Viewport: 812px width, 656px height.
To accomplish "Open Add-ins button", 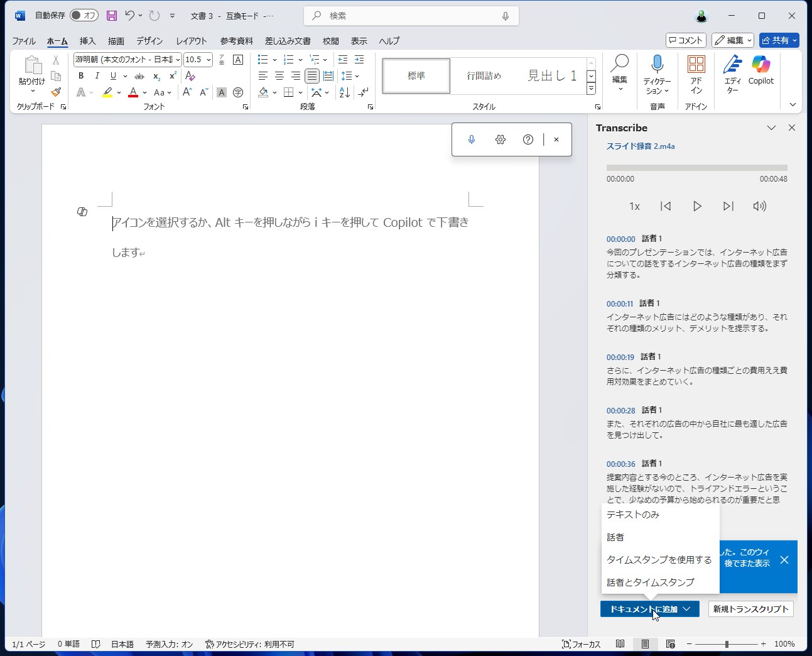I will pyautogui.click(x=696, y=74).
